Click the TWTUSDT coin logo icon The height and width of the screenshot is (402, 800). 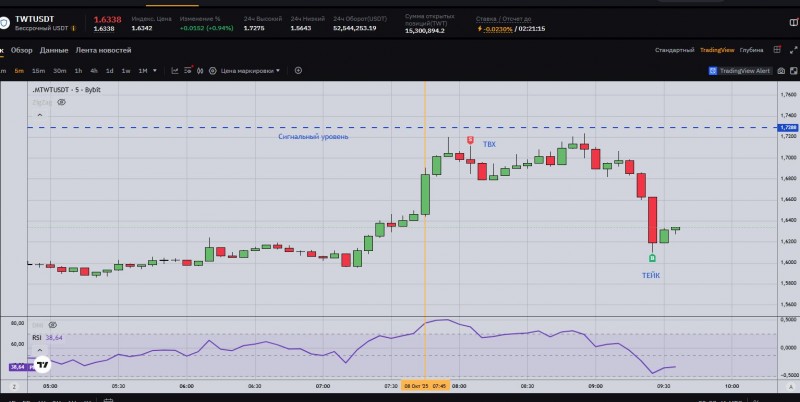(x=4, y=23)
